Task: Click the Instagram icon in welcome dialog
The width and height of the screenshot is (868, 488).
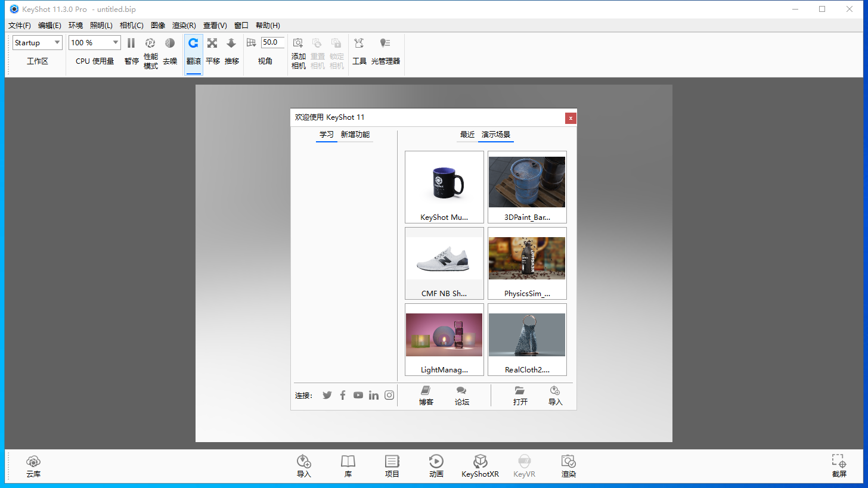Action: [x=389, y=395]
